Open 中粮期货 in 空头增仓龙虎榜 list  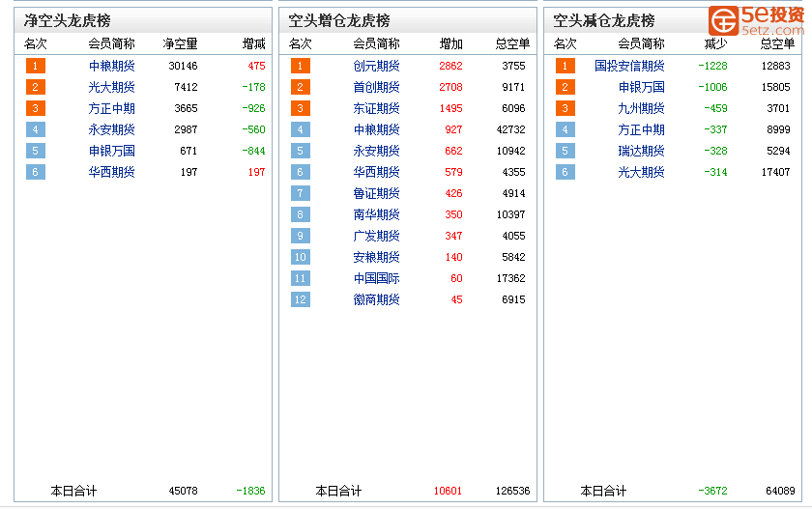(376, 129)
